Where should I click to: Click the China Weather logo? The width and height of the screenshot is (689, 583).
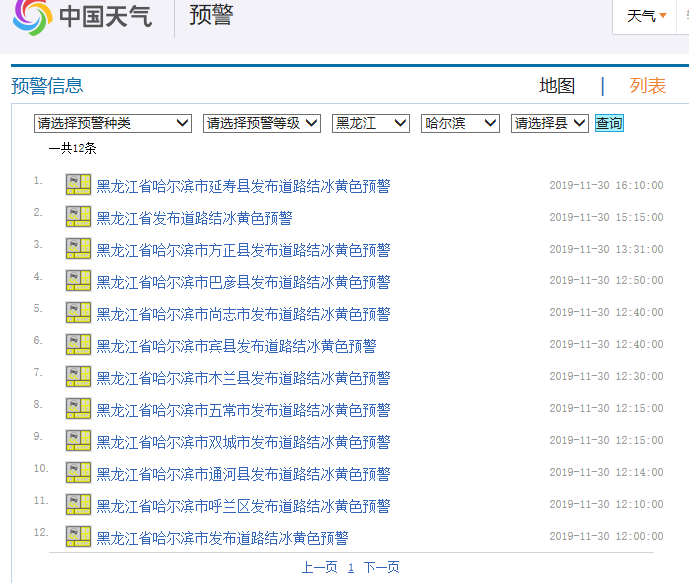(82, 17)
